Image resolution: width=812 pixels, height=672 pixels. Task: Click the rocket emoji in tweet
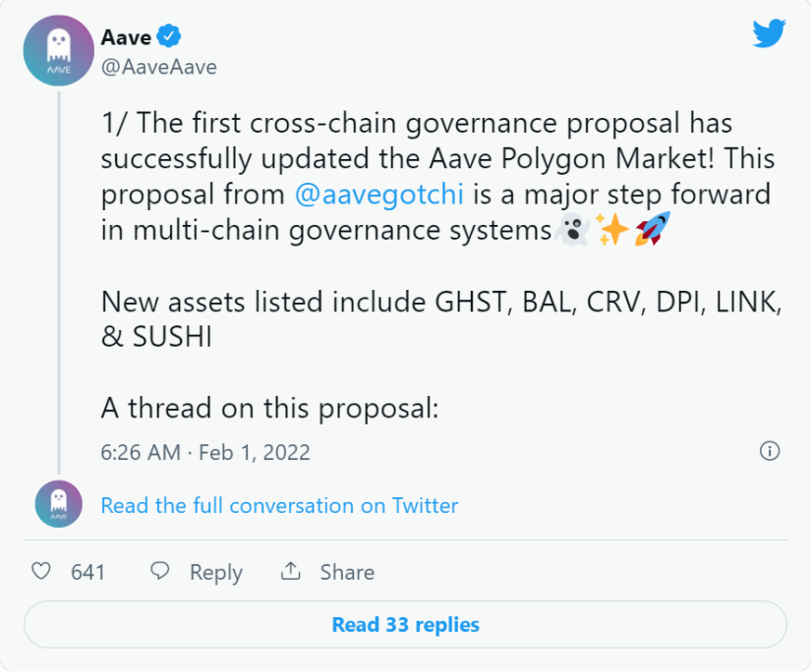coord(653,228)
